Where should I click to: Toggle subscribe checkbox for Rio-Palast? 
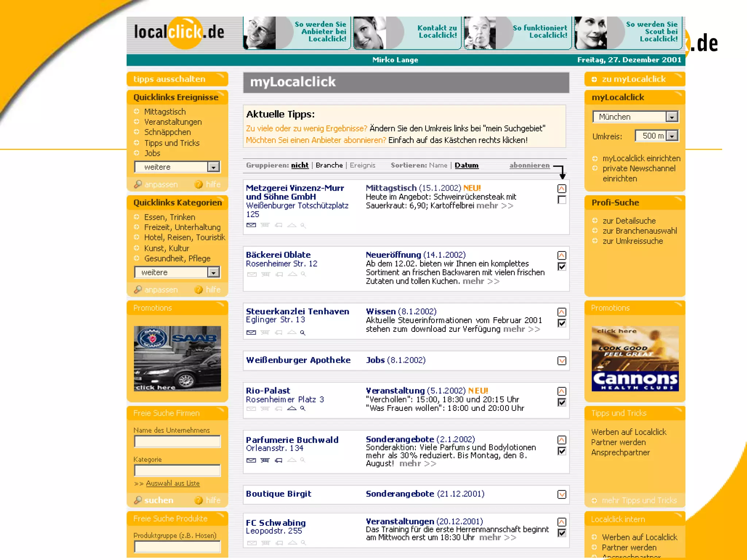click(x=562, y=402)
